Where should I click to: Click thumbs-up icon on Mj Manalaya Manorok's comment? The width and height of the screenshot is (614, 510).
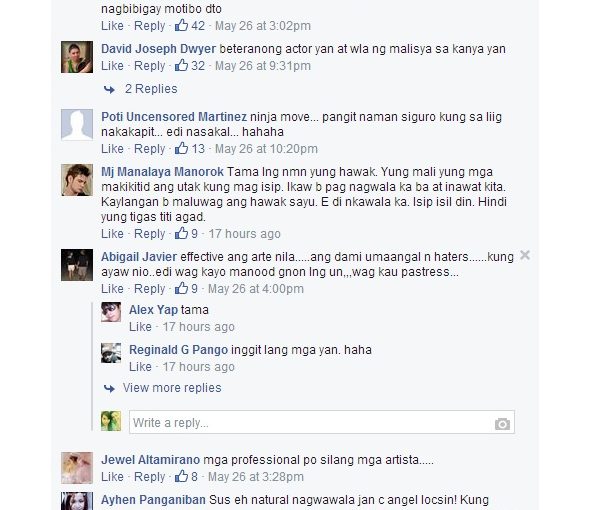pos(181,233)
